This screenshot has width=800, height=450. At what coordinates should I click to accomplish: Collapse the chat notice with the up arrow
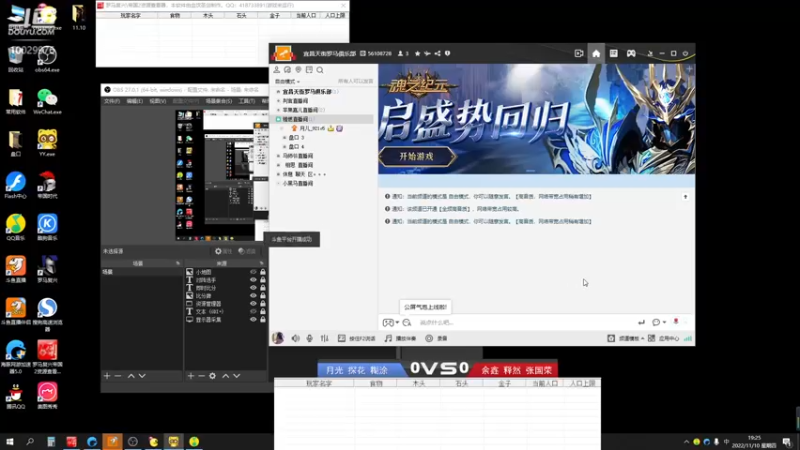685,197
